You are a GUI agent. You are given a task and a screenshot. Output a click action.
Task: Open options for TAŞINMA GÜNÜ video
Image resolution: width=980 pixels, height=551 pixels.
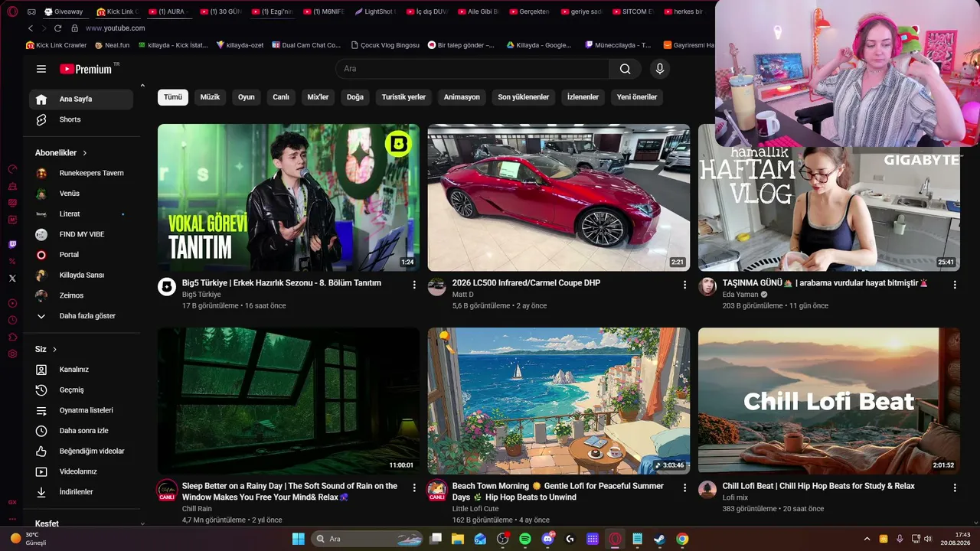pos(955,285)
